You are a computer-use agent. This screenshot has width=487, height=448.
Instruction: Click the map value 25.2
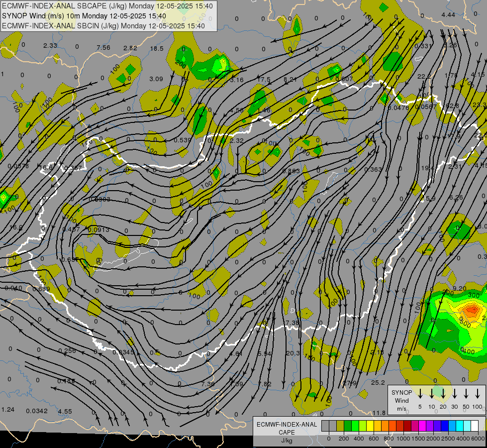point(378,383)
